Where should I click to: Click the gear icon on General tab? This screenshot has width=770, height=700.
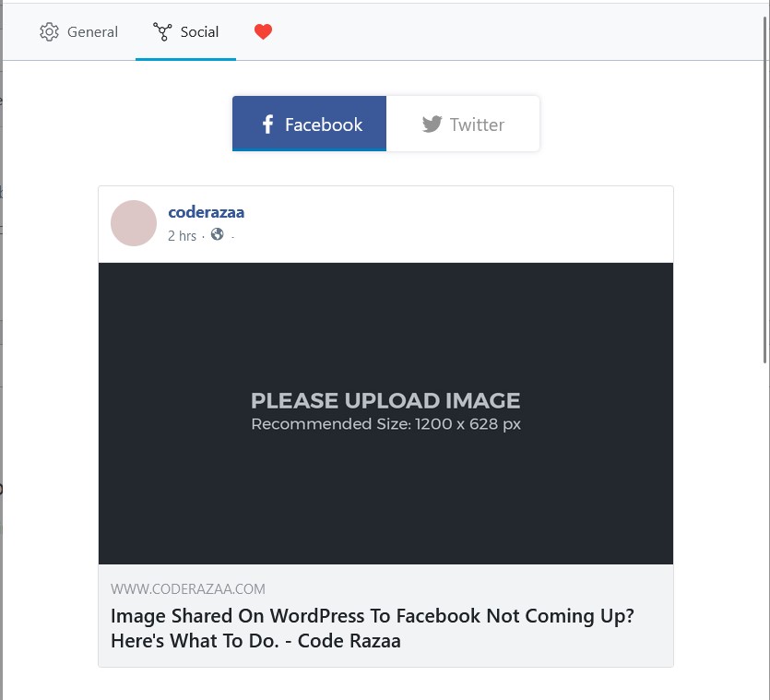(49, 32)
